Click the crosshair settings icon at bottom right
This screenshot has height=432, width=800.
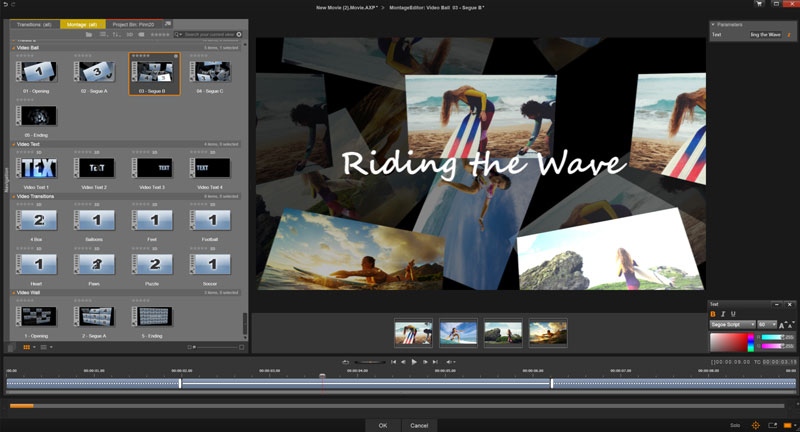point(756,425)
